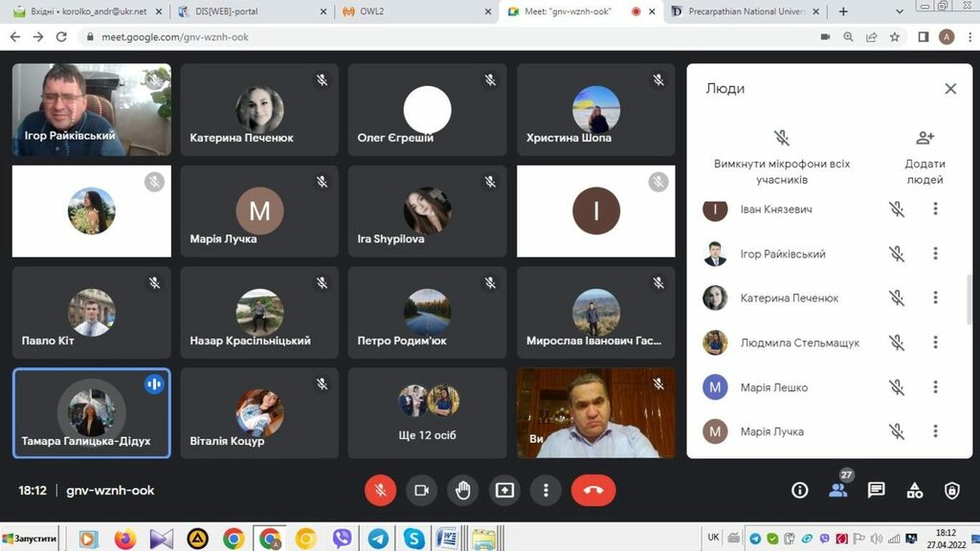Open more options for Марія Лешко
The width and height of the screenshot is (980, 551).
935,387
